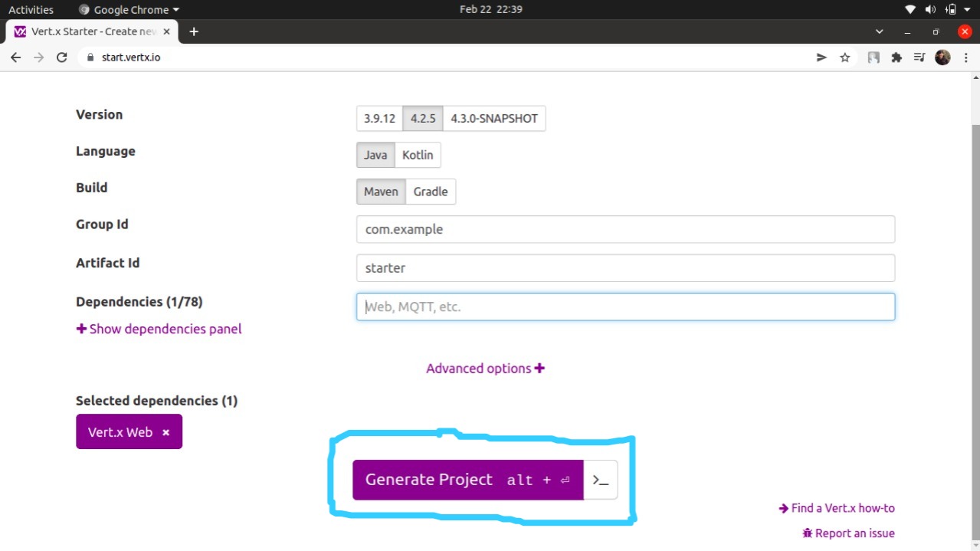The image size is (980, 551).
Task: Click the Language label
Action: (106, 151)
